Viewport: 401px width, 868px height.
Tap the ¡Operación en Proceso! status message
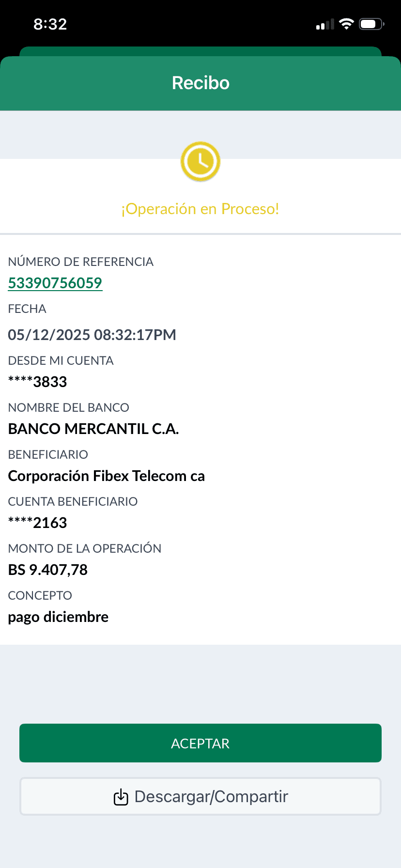(x=200, y=209)
